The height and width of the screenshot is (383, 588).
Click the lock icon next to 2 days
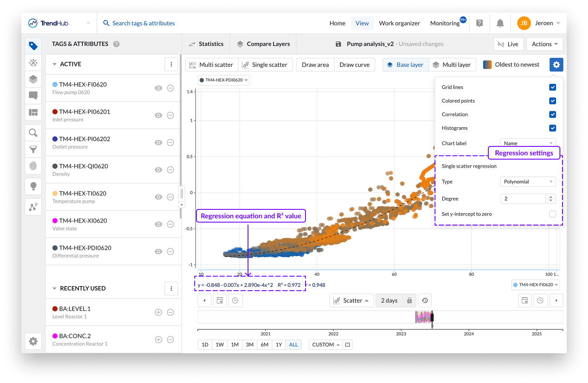pyautogui.click(x=409, y=300)
